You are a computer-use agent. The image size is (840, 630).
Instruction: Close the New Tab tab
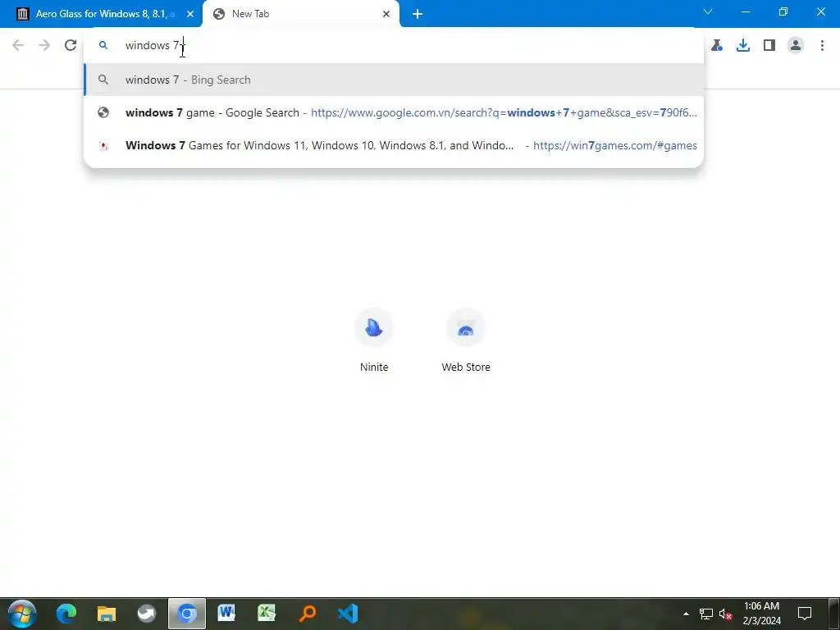[x=386, y=14]
